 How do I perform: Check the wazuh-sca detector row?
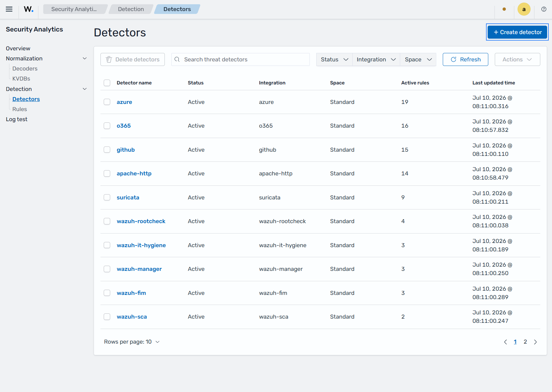(107, 317)
